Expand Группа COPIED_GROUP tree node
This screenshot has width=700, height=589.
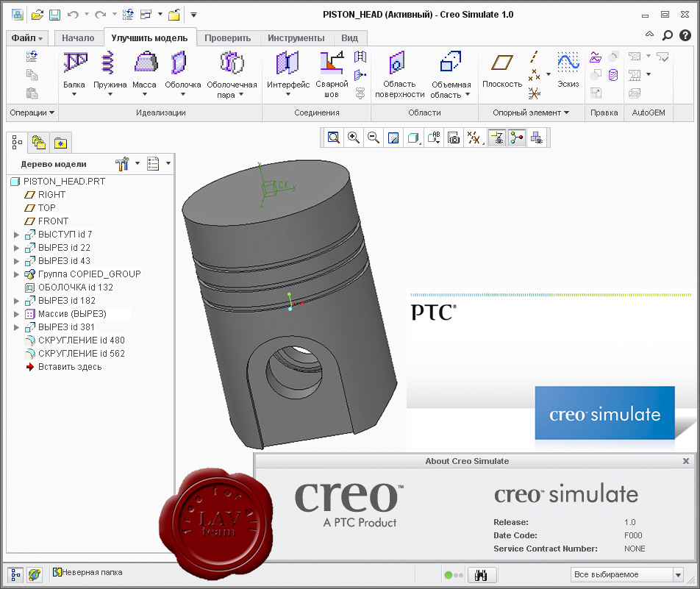coord(16,274)
